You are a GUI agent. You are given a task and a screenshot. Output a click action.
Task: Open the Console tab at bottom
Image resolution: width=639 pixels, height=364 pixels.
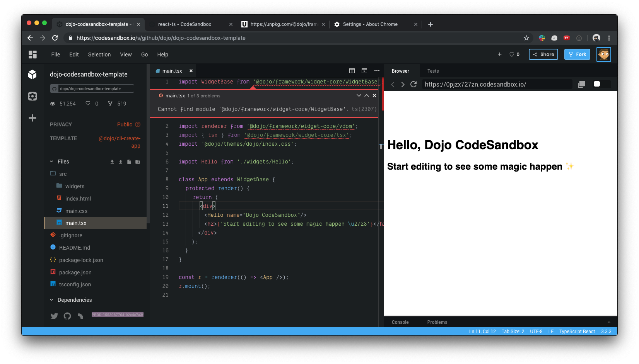pyautogui.click(x=400, y=322)
